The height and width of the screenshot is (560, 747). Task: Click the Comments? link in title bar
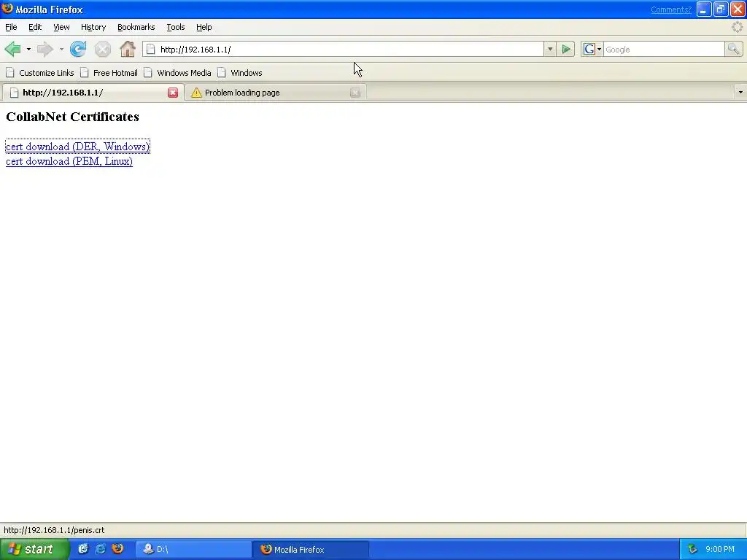pyautogui.click(x=671, y=9)
